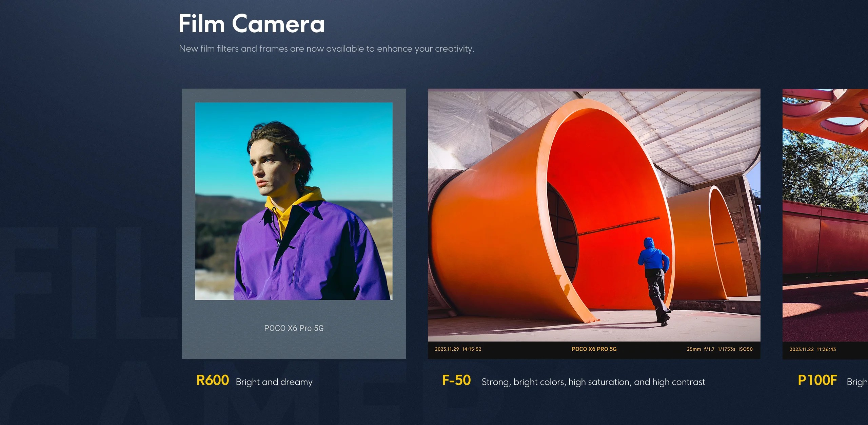Click the 'Bright and dreamy' description

(x=274, y=382)
